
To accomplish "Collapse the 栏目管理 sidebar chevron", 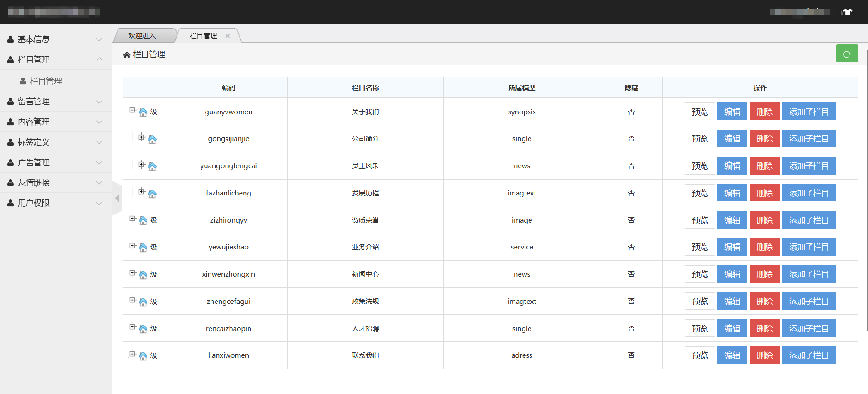I will 99,59.
